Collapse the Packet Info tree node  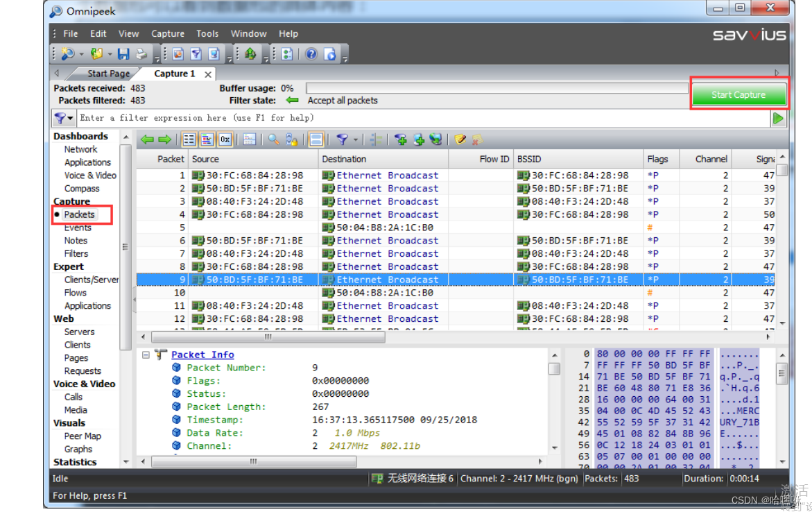coord(146,355)
